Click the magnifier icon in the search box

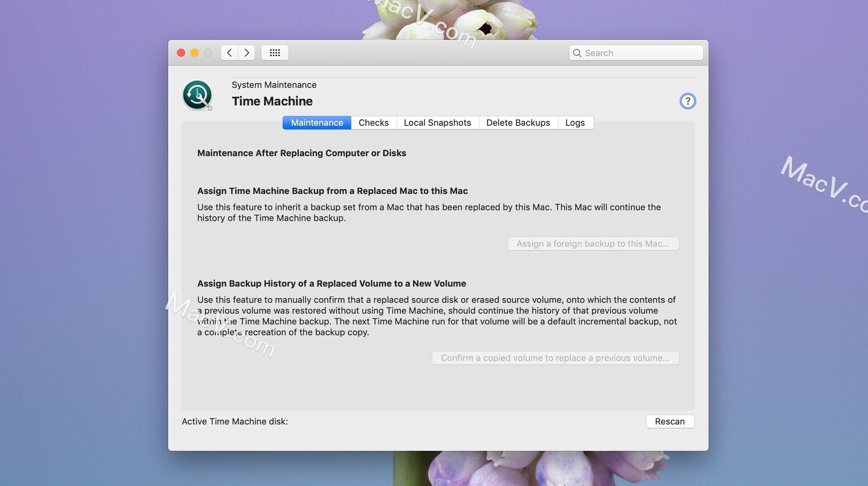tap(577, 53)
